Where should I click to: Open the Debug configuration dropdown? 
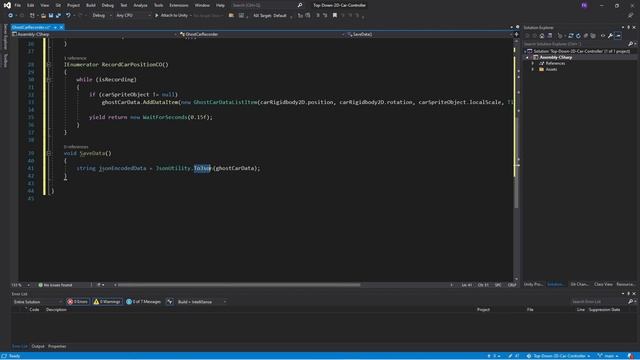pos(102,16)
